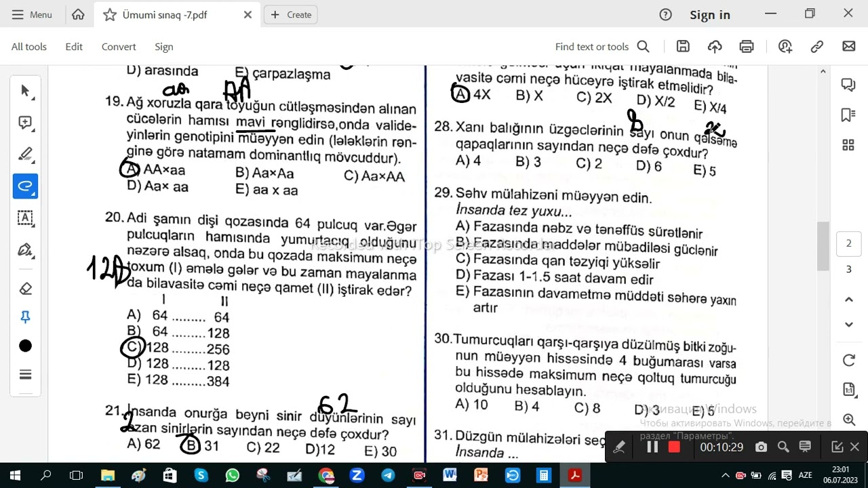The image size is (868, 488).
Task: Click the share with others icon
Action: (785, 46)
